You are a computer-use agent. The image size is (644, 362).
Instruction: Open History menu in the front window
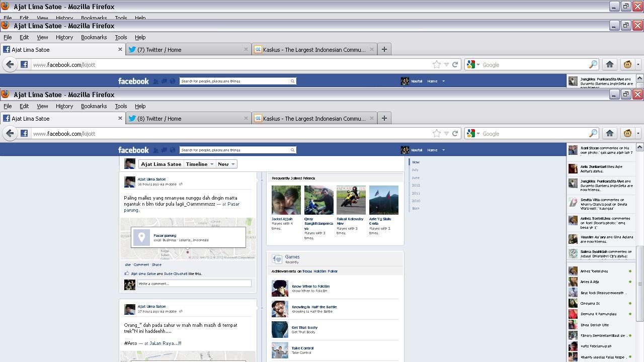coord(64,106)
